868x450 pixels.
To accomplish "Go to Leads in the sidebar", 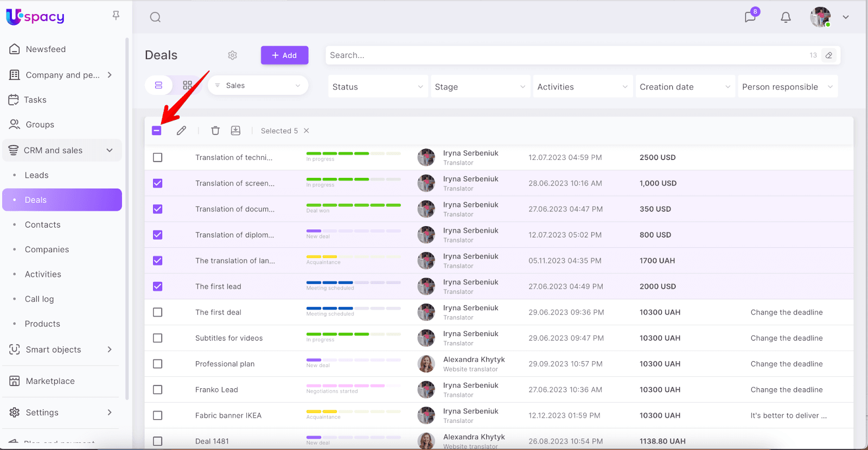I will click(37, 175).
